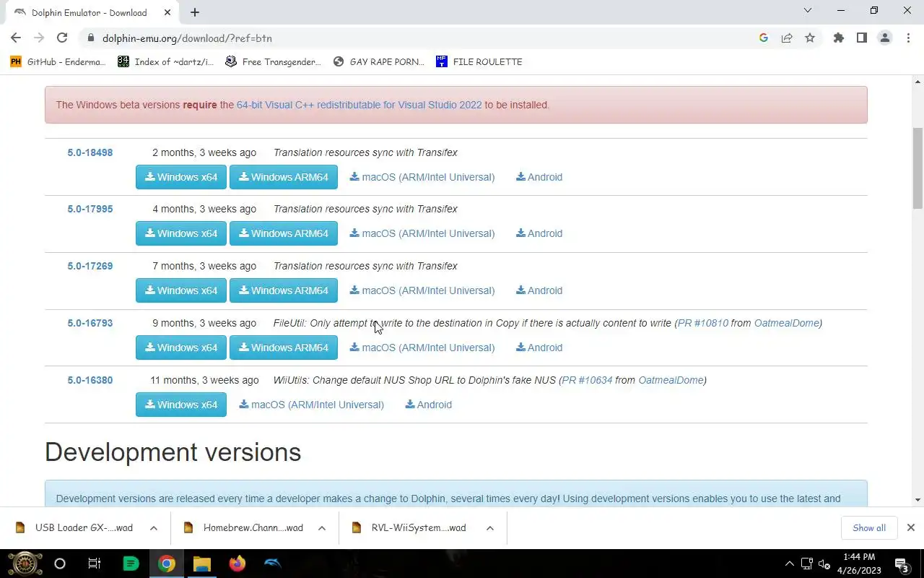This screenshot has height=578, width=924.
Task: Open Firefox from the taskbar
Action: pyautogui.click(x=237, y=564)
